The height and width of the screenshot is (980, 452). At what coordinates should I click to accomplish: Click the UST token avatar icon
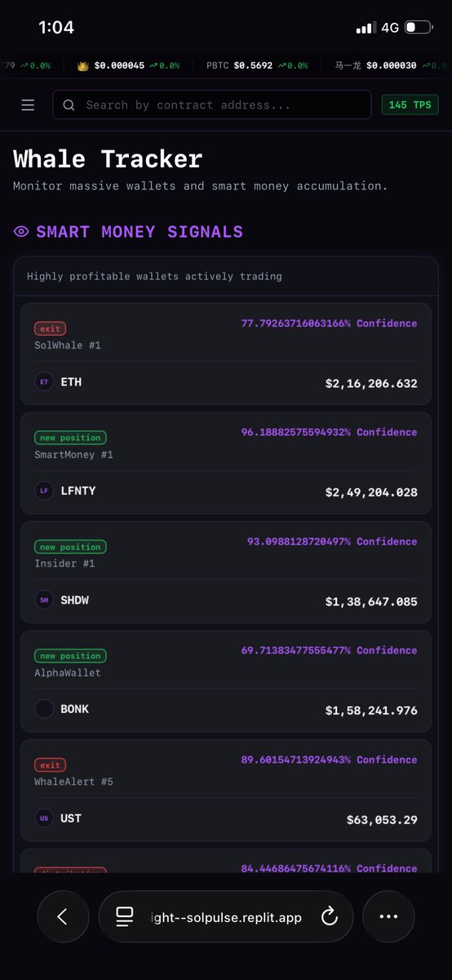44,818
